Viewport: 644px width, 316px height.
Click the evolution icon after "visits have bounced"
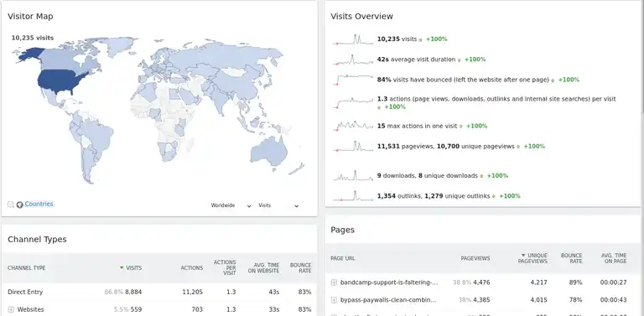pos(553,80)
